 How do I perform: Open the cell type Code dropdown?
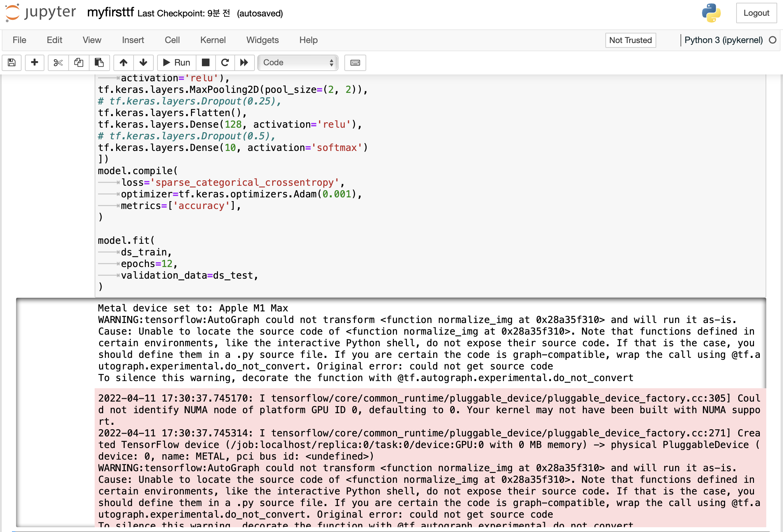tap(298, 62)
